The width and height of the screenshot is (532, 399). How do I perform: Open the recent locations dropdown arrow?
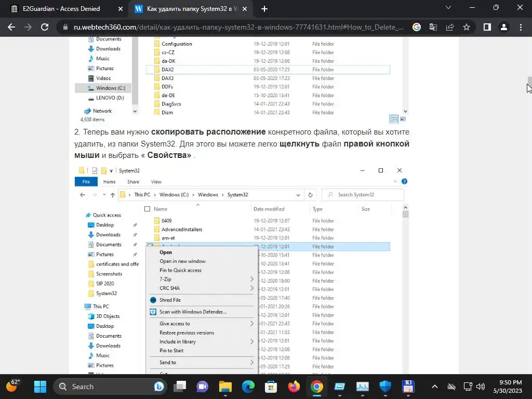pyautogui.click(x=104, y=195)
